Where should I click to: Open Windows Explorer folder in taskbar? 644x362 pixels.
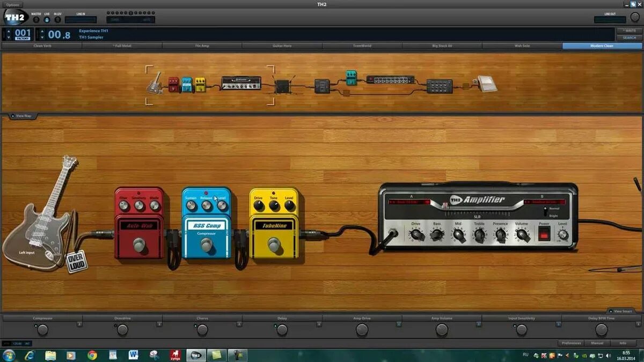coord(50,355)
